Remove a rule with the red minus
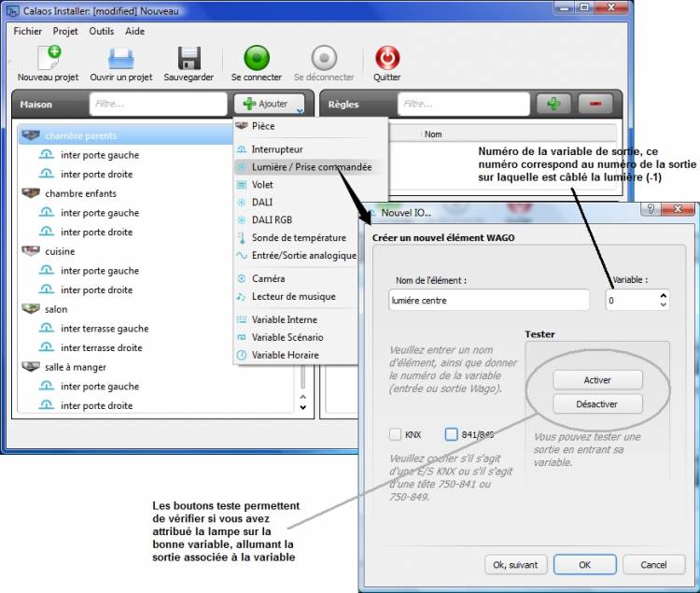Viewport: 700px width, 593px height. tap(595, 104)
